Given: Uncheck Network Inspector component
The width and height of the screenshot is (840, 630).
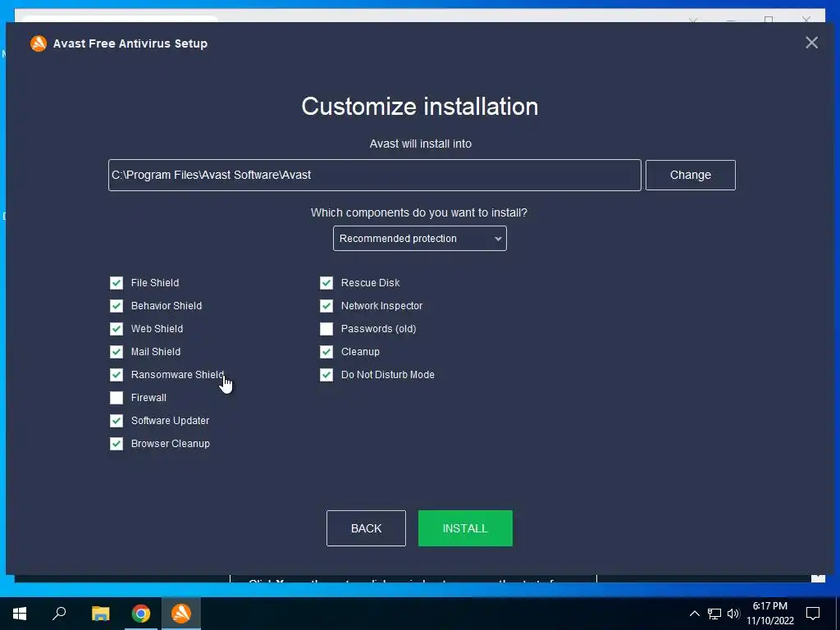Looking at the screenshot, I should (x=326, y=306).
